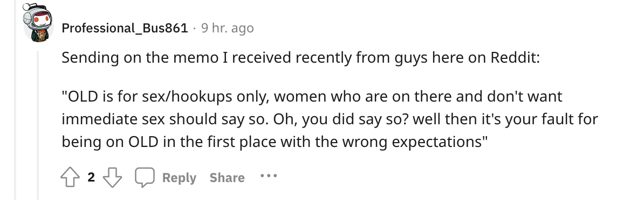Screen dimensions: 644x201
Task: Click the word "Reddit:" in the comment
Action: click(516, 58)
